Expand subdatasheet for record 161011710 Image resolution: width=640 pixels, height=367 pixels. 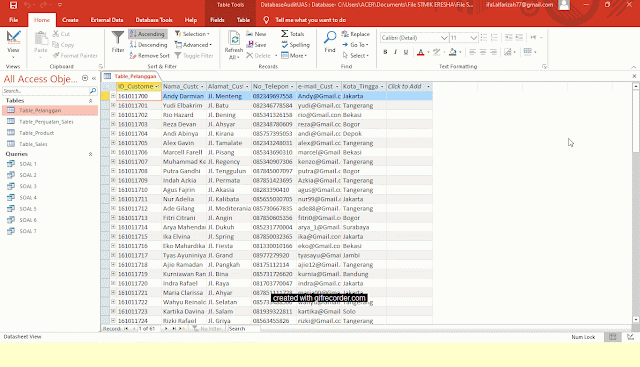coord(113,190)
